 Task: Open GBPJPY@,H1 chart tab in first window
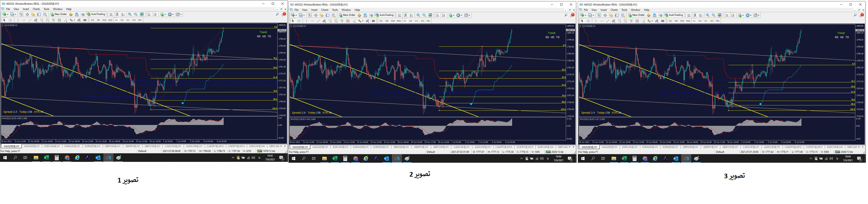click(x=132, y=146)
